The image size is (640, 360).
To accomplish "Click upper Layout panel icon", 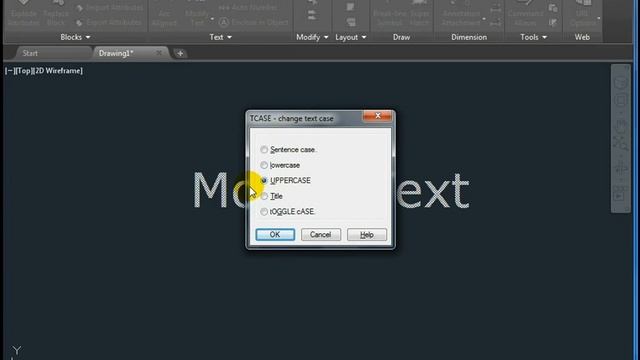I will [x=351, y=7].
